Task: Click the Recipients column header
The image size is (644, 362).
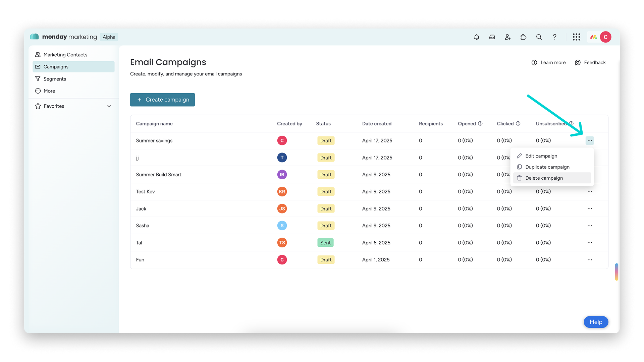Action: point(431,124)
